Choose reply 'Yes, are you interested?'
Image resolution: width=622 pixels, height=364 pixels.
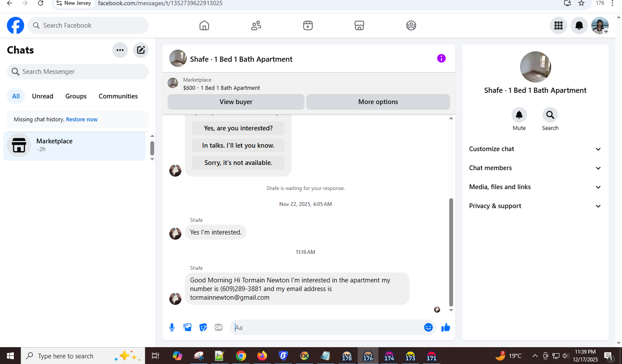pyautogui.click(x=238, y=128)
